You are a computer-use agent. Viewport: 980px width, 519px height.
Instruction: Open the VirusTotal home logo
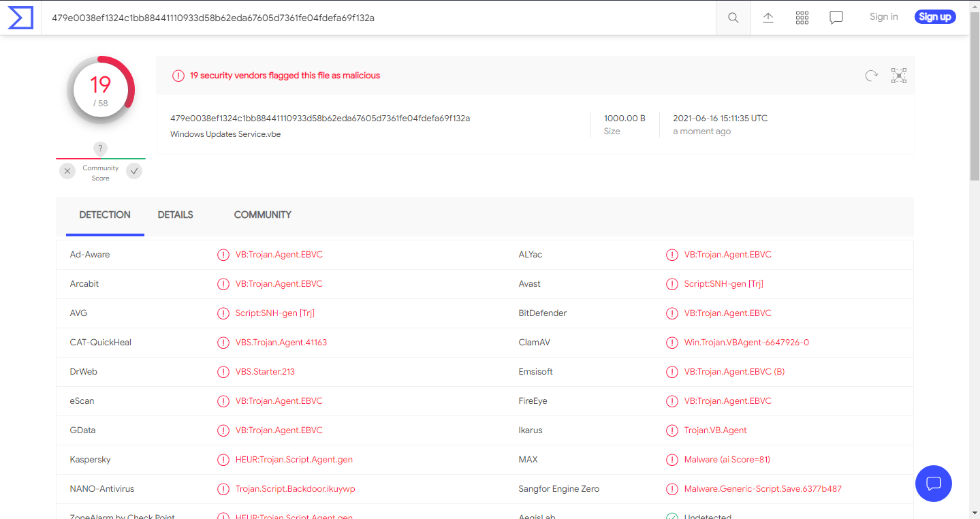tap(20, 18)
